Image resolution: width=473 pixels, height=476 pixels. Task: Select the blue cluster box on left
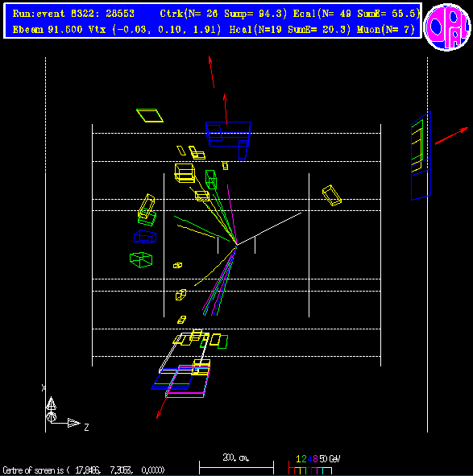(145, 237)
